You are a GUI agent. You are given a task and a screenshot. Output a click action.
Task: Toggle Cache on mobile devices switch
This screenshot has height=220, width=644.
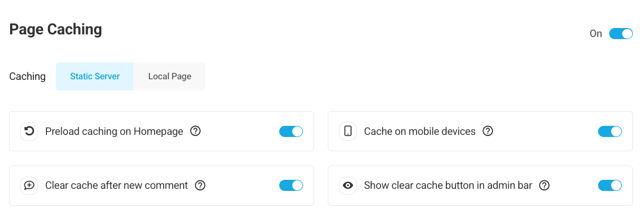pos(610,131)
